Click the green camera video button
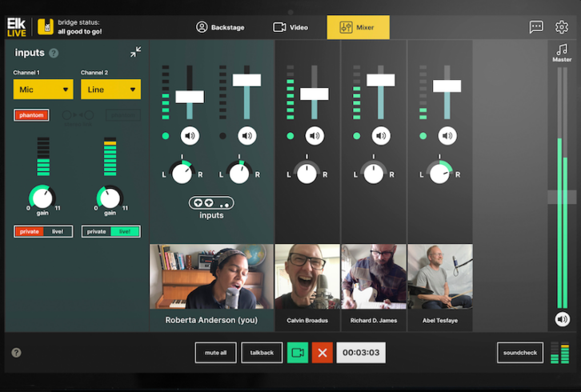Viewport: 581px width, 392px height. click(x=298, y=352)
